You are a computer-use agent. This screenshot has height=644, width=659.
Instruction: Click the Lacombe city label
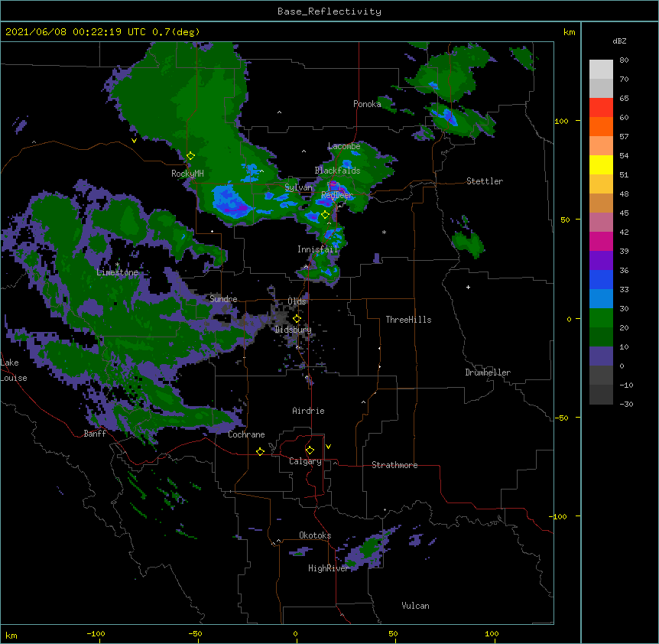[x=344, y=146]
